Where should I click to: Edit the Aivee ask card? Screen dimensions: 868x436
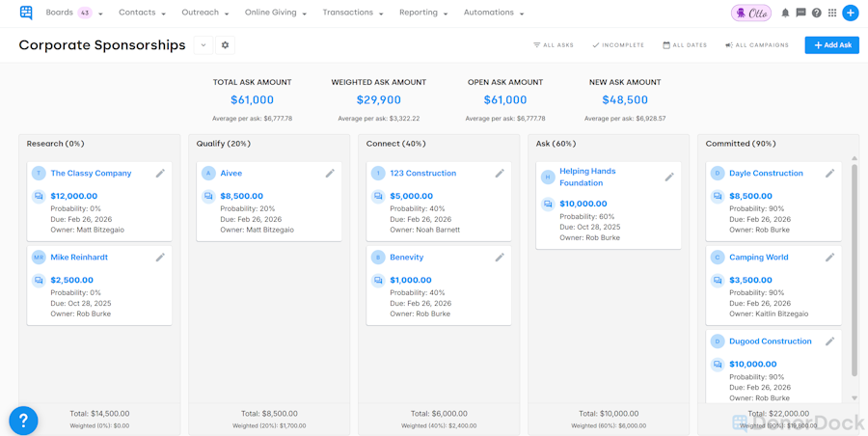330,174
